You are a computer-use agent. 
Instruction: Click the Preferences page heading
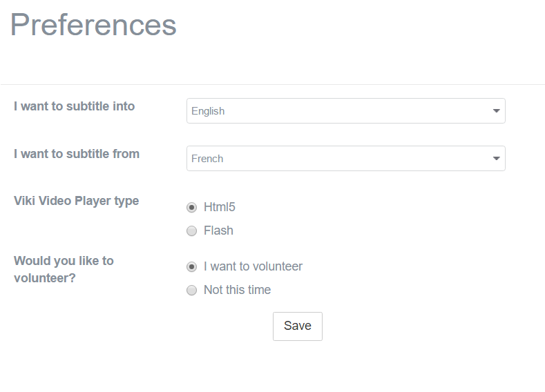point(93,25)
